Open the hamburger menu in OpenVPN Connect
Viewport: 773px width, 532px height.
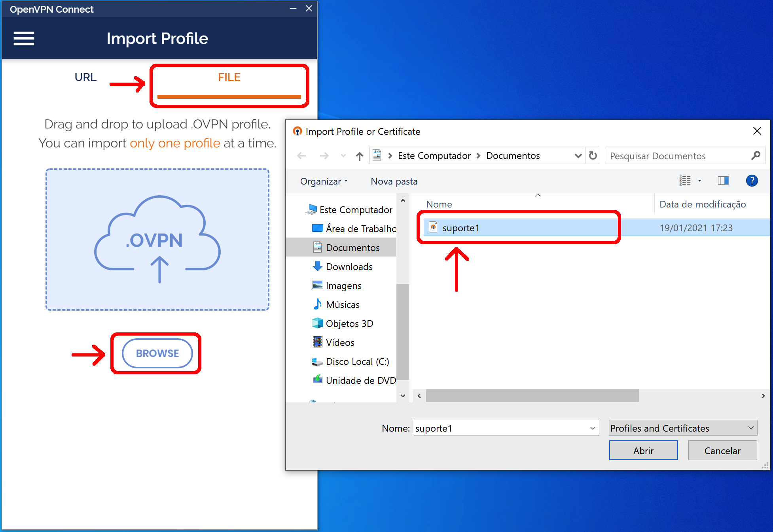(x=24, y=39)
